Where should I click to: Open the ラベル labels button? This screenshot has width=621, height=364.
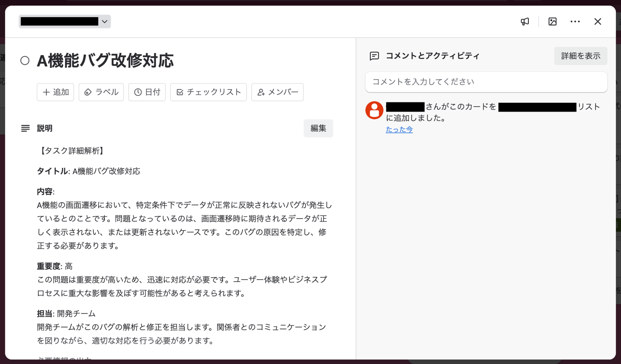tap(101, 92)
